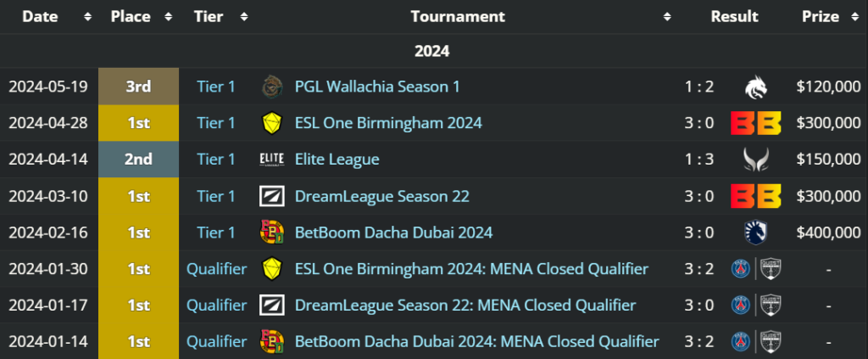Screen dimensions: 868x359
Task: Sort table by Place column arrows
Action: [168, 17]
